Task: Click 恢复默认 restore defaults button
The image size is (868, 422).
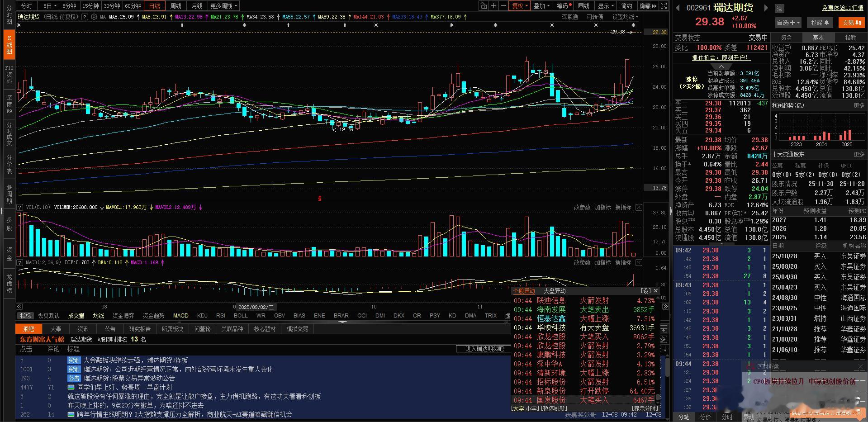Action: 48,316
